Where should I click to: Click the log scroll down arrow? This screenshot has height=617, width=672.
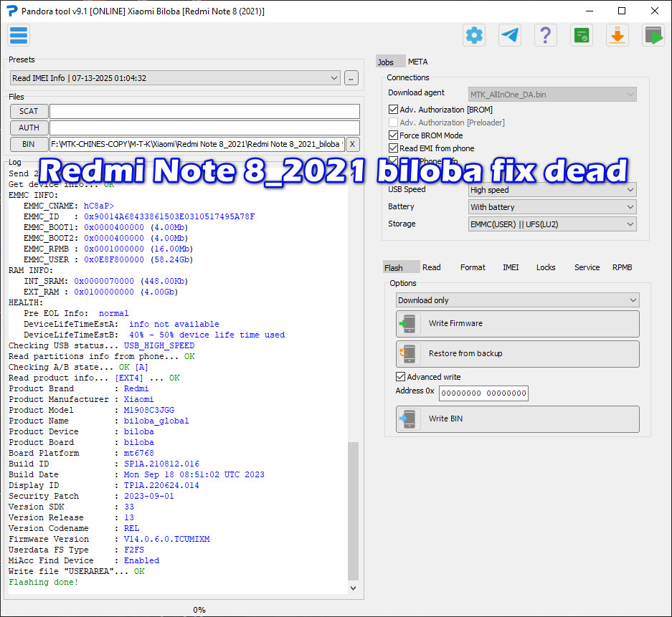tap(353, 588)
